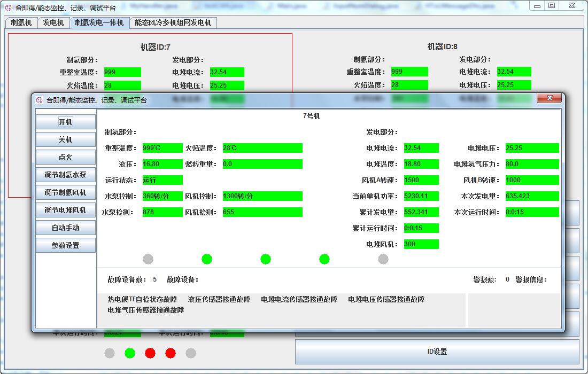
Task: Click the 水泵控制 field showing 360转/分
Action: [x=163, y=196]
